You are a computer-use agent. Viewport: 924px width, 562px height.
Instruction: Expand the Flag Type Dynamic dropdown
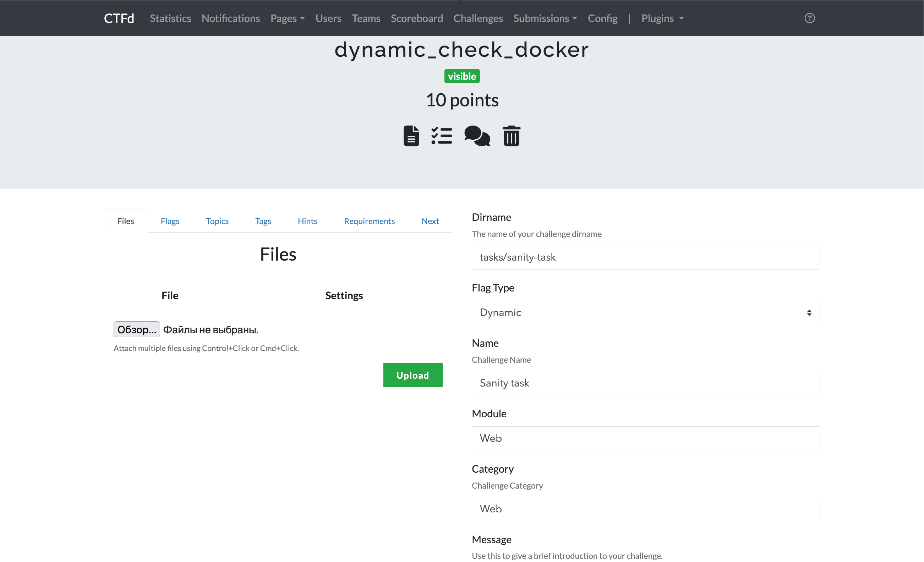(645, 312)
